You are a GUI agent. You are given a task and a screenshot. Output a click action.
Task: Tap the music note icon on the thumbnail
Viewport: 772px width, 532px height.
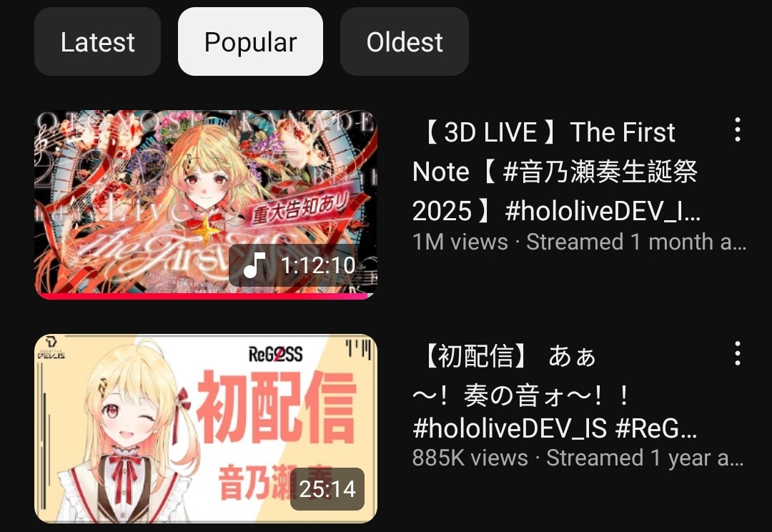click(254, 265)
